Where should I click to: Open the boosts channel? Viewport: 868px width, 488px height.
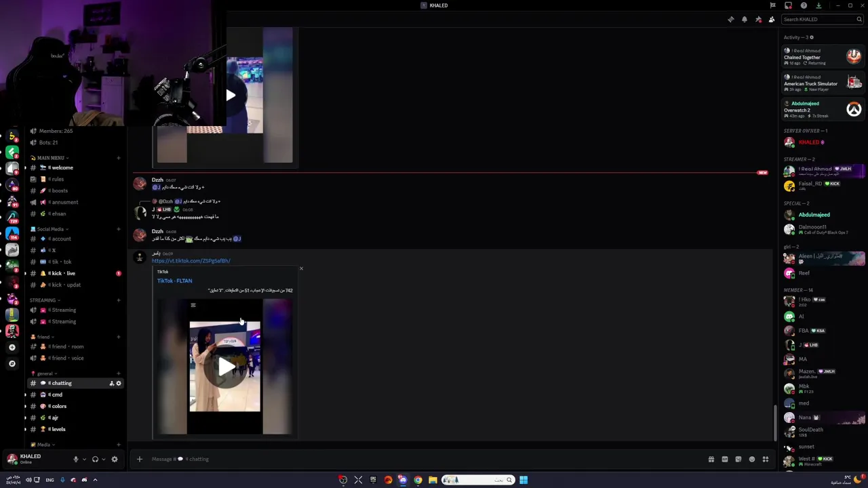point(75,190)
